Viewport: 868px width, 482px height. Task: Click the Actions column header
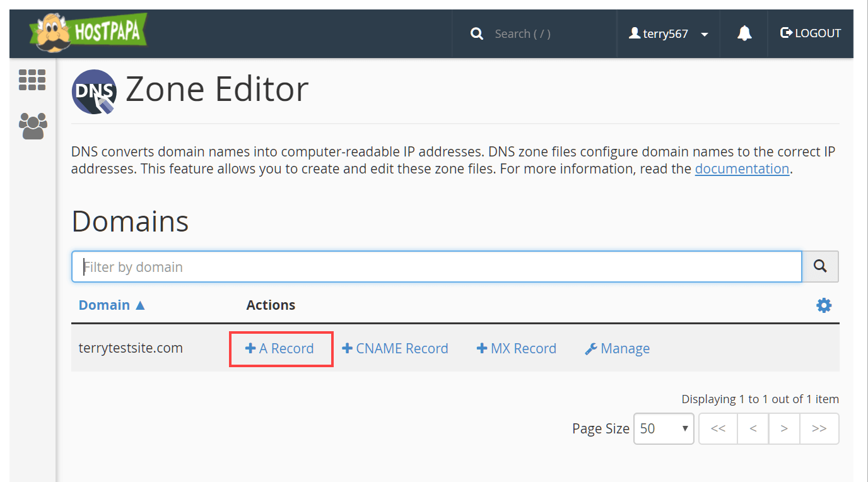(271, 305)
